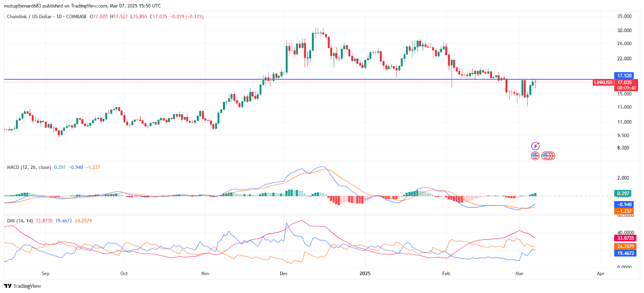This screenshot has width=644, height=293.
Task: Click the 22.000 price axis label
Action: 624,59
